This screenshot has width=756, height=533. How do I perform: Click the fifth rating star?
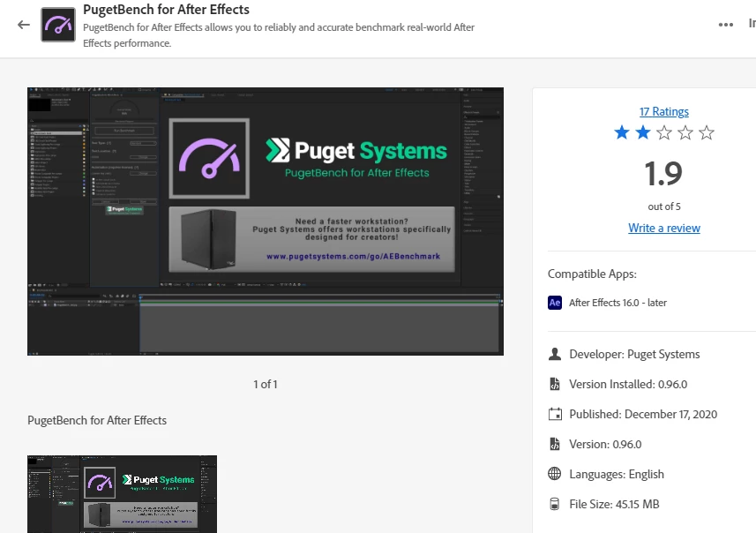[x=707, y=132]
